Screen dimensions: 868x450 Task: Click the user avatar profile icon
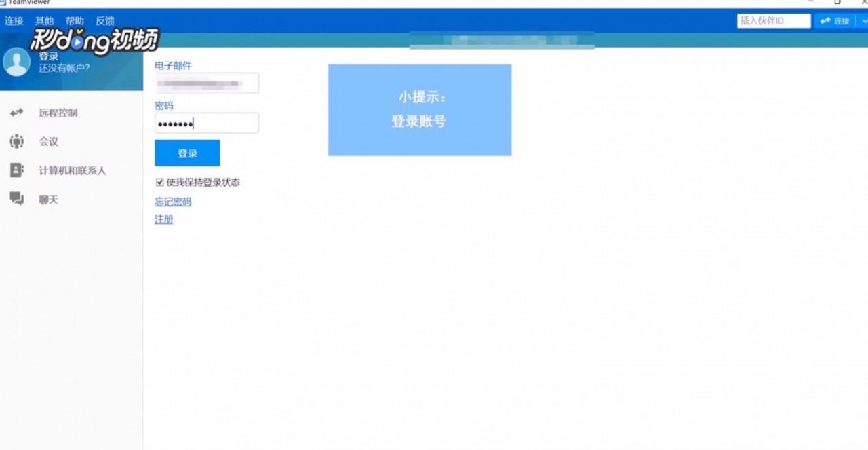[15, 63]
